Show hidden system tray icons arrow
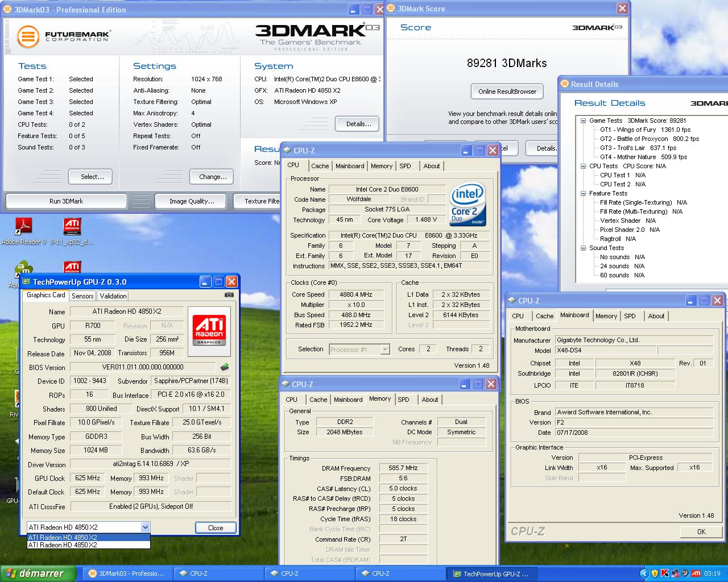Image resolution: width=728 pixels, height=582 pixels. 644,573
